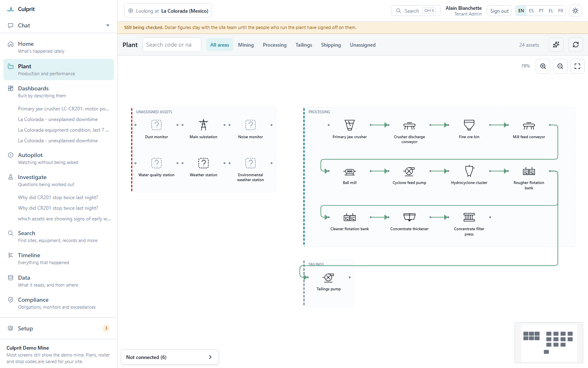The width and height of the screenshot is (588, 368).
Task: Fit the diagram to full screen
Action: pyautogui.click(x=577, y=66)
